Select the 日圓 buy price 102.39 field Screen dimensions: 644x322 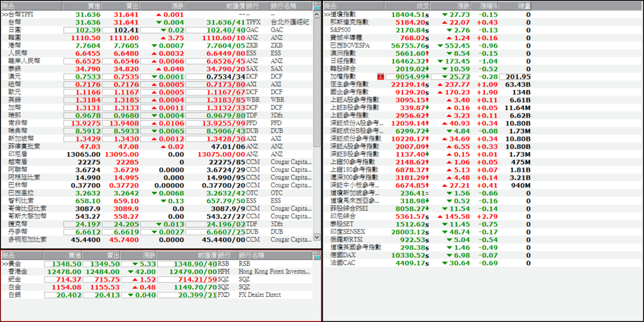pyautogui.click(x=82, y=30)
